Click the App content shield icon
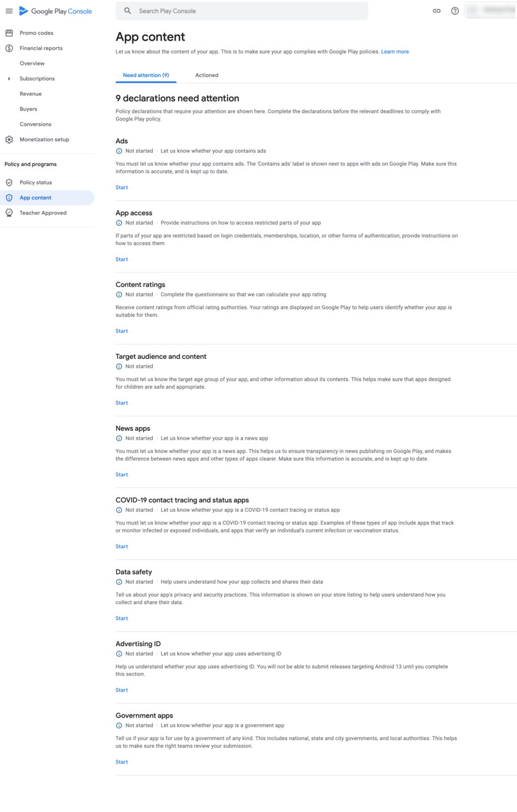Screen dimensions: 517x812 point(9,198)
